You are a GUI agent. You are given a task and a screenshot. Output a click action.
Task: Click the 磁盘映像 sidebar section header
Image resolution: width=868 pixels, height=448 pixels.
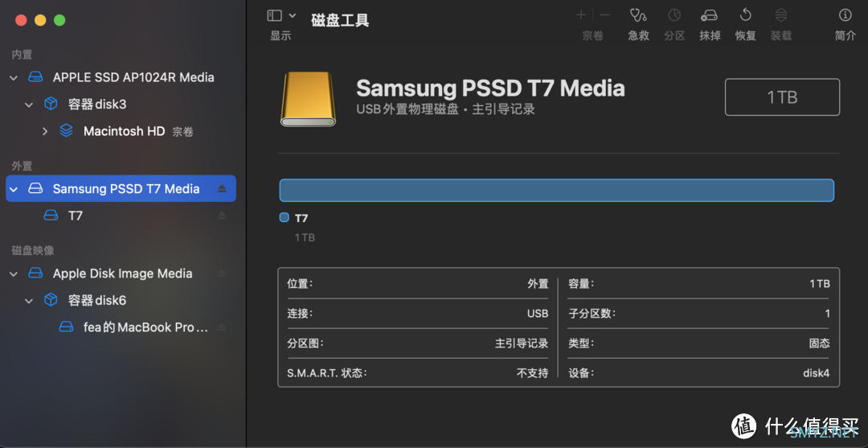33,250
